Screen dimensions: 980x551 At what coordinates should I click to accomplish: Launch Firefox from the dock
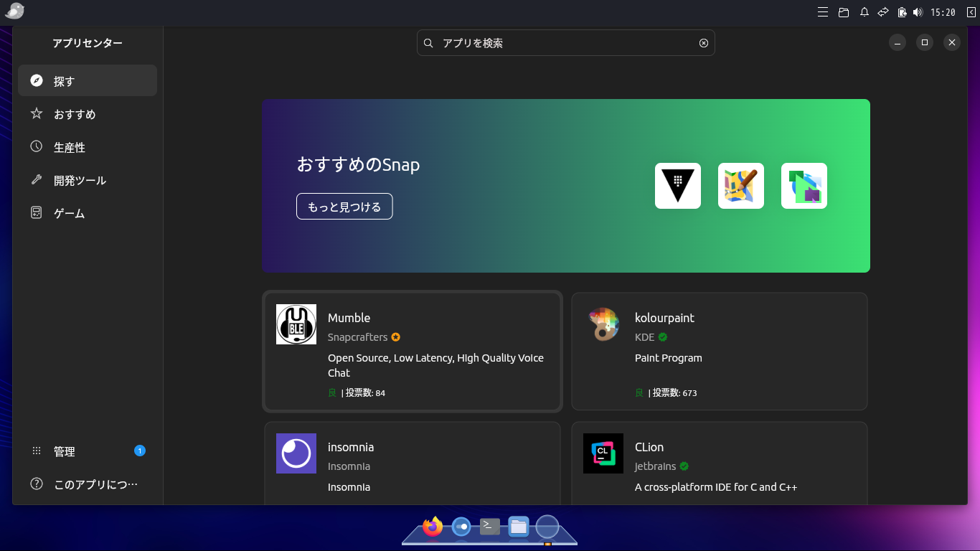pos(433,527)
